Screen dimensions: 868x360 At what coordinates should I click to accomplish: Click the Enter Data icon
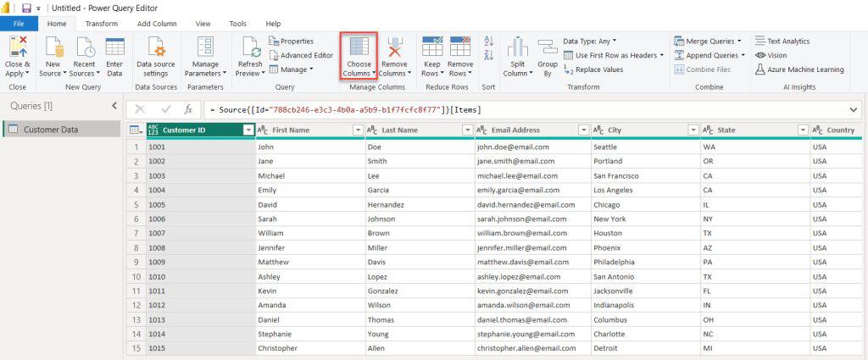point(114,47)
